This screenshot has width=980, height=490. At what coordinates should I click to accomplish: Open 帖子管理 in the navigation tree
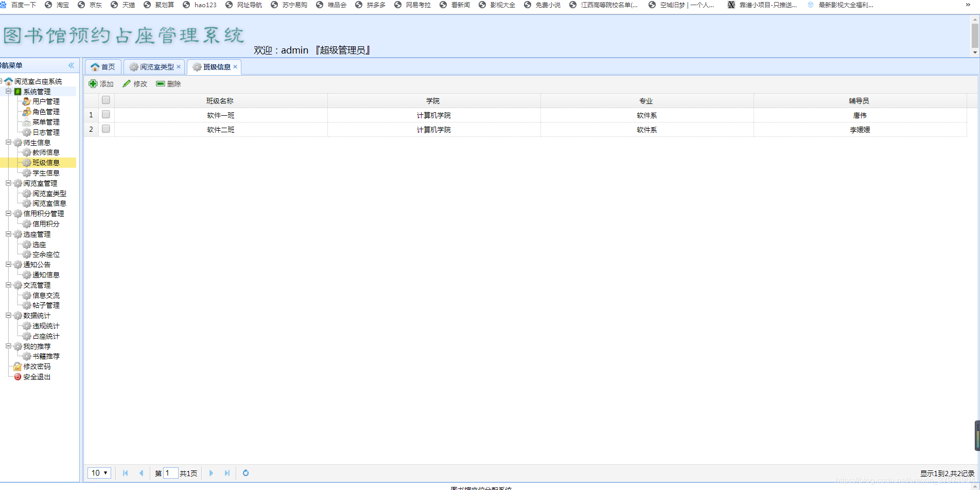(x=46, y=305)
